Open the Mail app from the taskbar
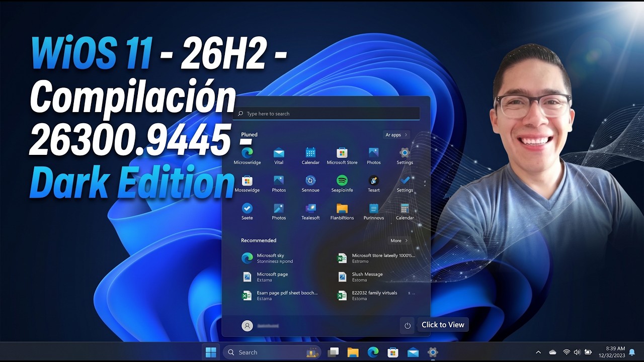644x362 pixels. pyautogui.click(x=413, y=352)
